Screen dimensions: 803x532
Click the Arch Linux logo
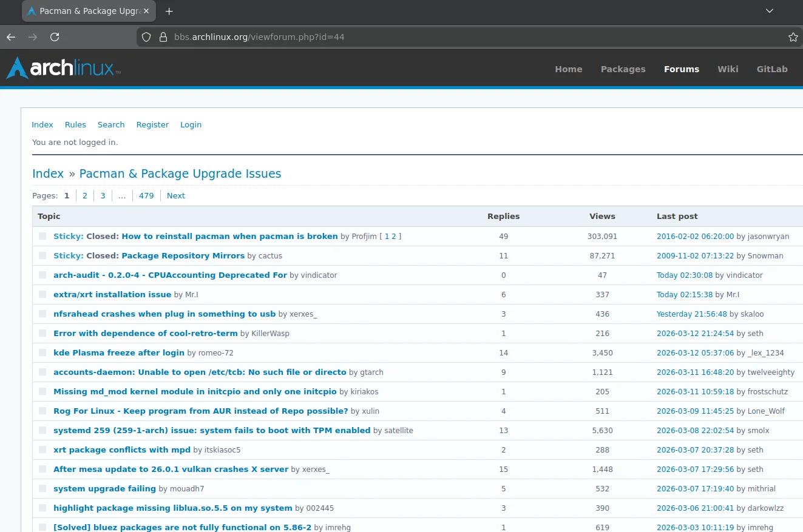click(63, 68)
